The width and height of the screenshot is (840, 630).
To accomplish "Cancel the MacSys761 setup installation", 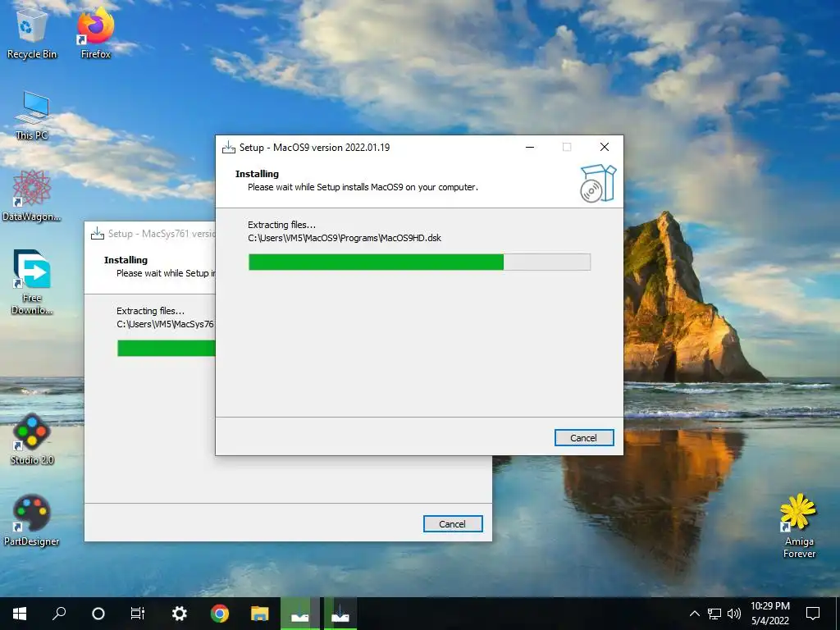I will point(453,524).
